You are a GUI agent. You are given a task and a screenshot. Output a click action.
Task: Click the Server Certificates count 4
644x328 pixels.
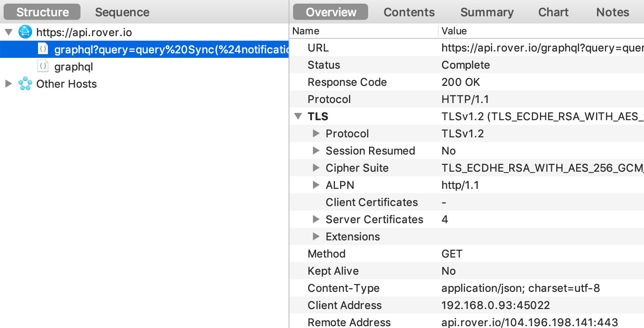(x=445, y=220)
